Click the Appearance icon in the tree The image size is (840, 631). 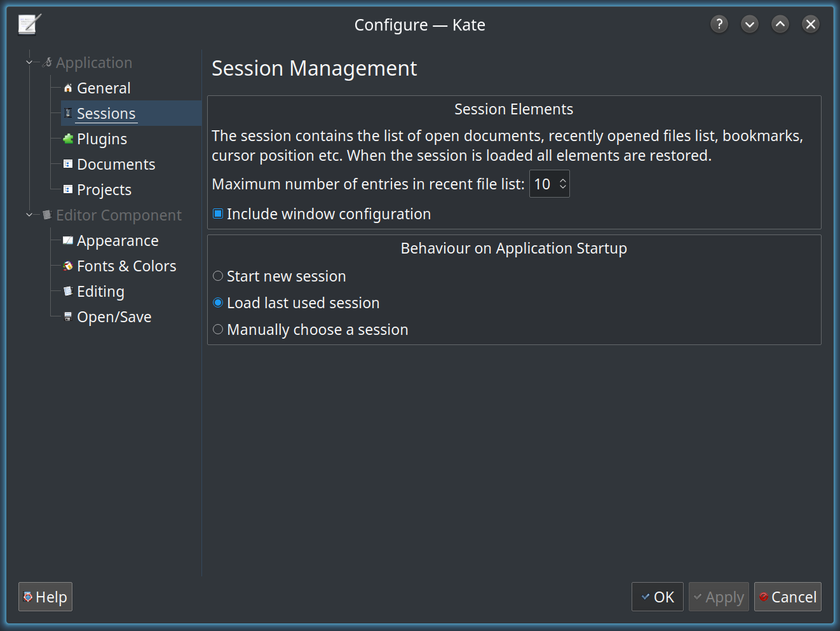click(68, 241)
